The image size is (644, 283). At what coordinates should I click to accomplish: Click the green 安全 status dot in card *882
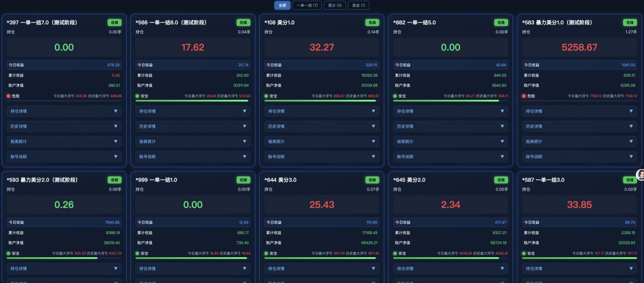(x=395, y=96)
